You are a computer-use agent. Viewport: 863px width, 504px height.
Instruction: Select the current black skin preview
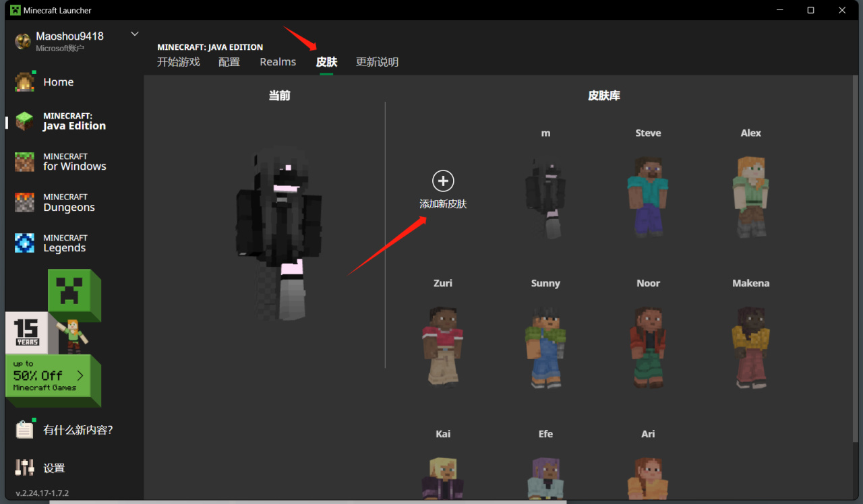click(x=278, y=234)
